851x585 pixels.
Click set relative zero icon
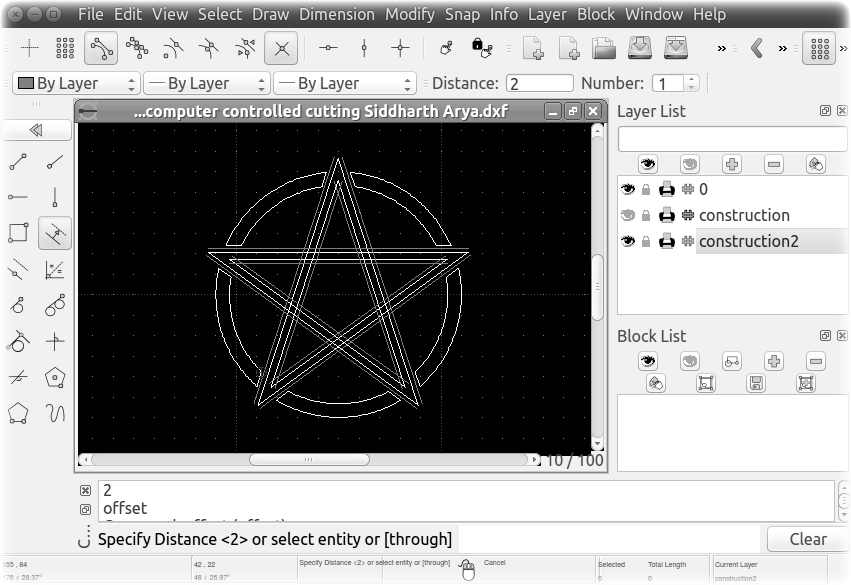(x=447, y=48)
